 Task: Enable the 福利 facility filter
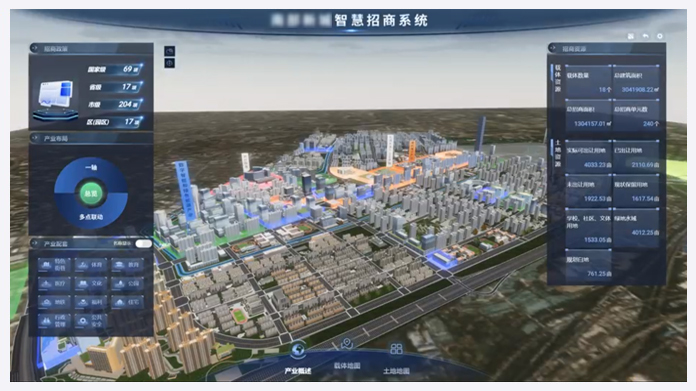[91, 302]
